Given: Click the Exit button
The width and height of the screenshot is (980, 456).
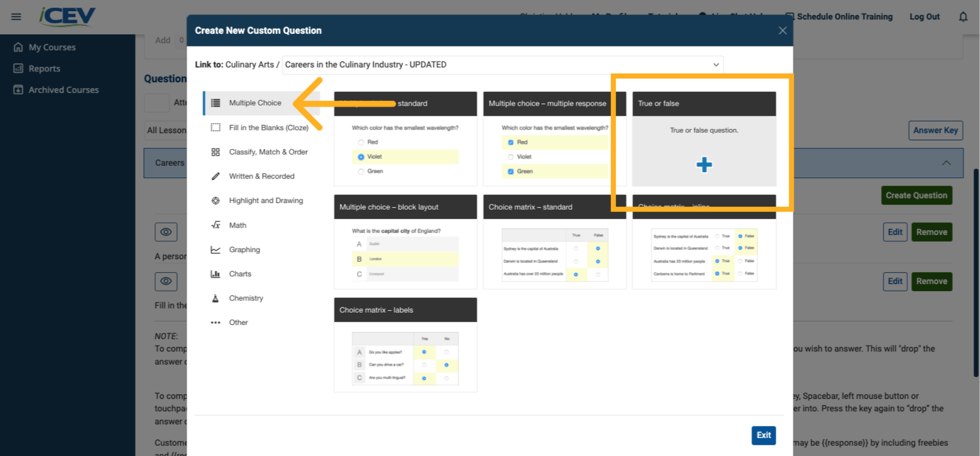Looking at the screenshot, I should click(764, 435).
